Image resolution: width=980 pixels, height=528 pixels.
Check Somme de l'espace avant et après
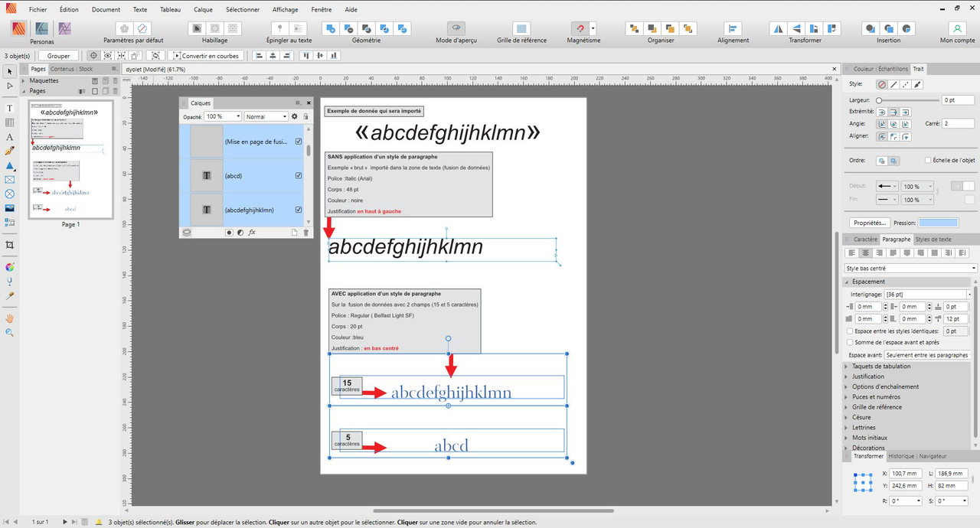(x=851, y=343)
